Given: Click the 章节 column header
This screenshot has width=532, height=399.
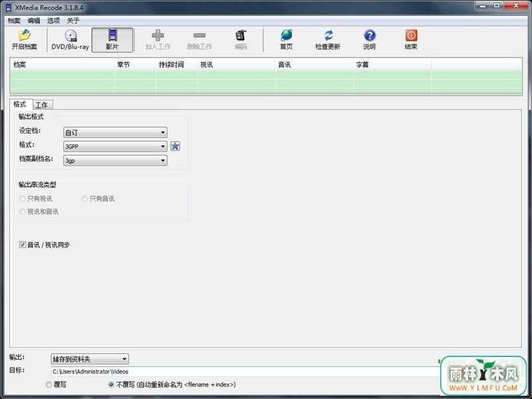Looking at the screenshot, I should click(x=135, y=65).
